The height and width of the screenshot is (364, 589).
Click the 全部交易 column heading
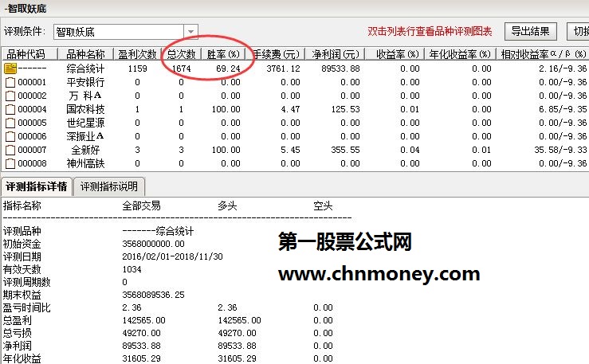(141, 205)
